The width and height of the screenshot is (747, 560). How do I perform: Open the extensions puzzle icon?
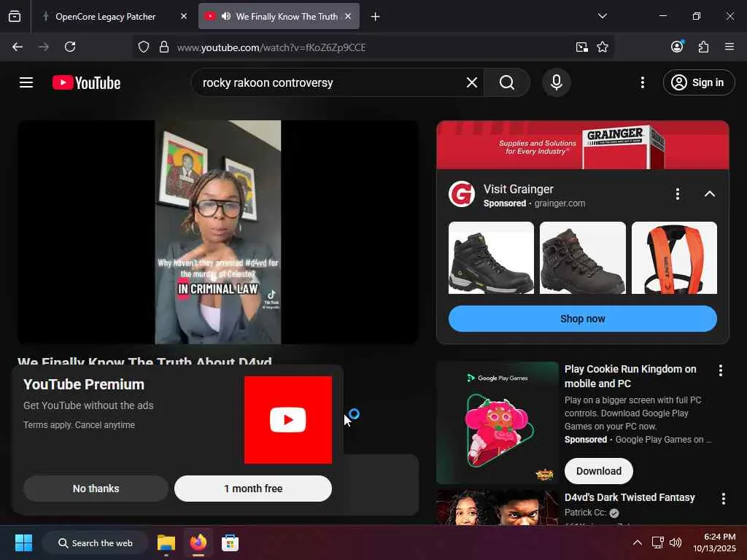point(703,47)
